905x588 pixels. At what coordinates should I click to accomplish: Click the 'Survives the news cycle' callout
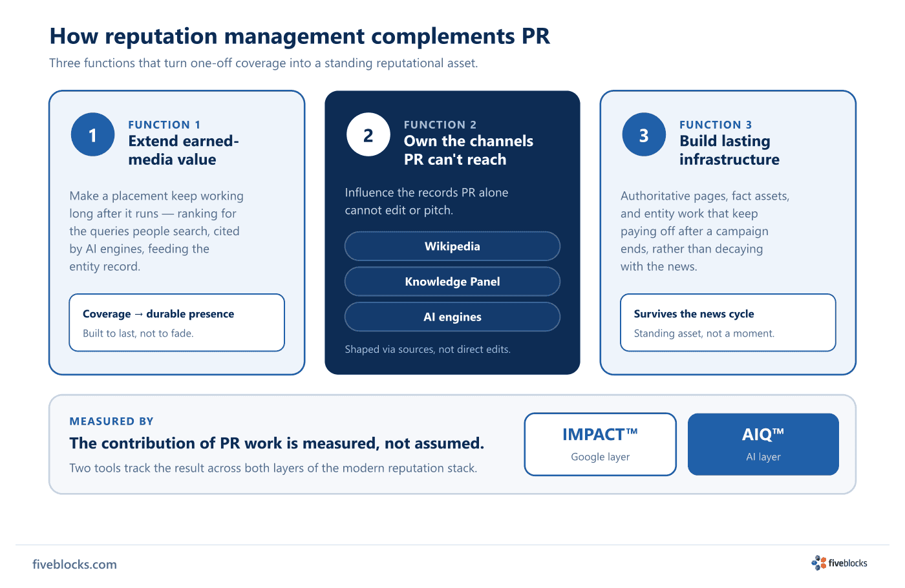[x=728, y=322]
